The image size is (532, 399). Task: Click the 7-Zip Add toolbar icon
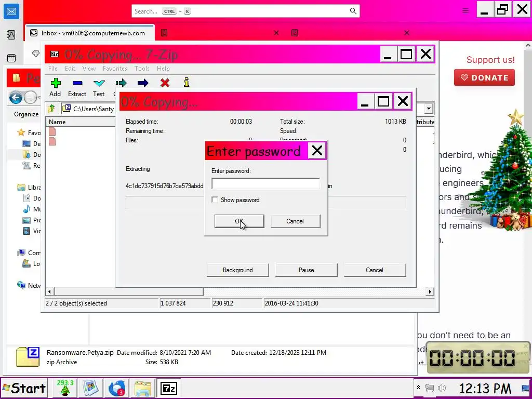point(56,83)
